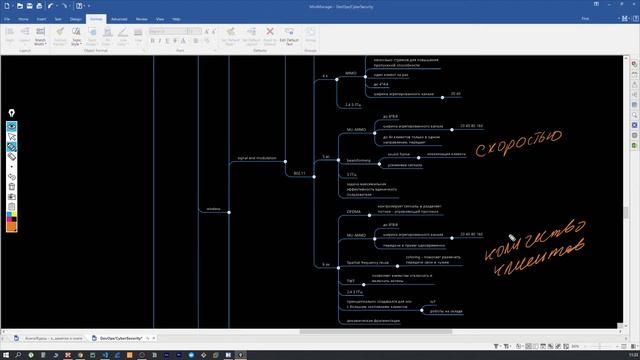Image resolution: width=640 pixels, height=360 pixels.
Task: Switch to the Insert ribbon tab
Action: coord(41,19)
